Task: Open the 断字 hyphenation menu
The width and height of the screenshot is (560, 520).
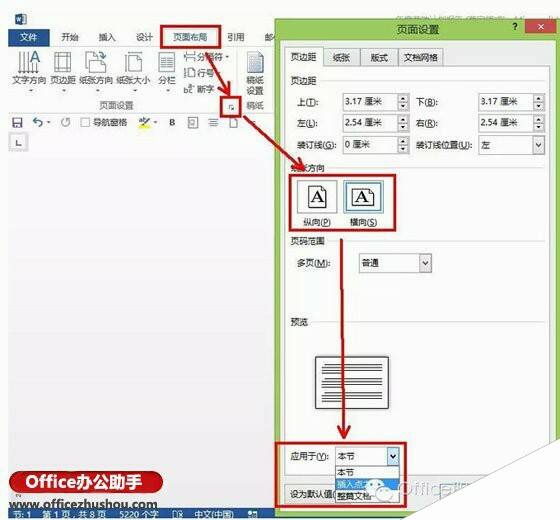Action: (x=199, y=89)
